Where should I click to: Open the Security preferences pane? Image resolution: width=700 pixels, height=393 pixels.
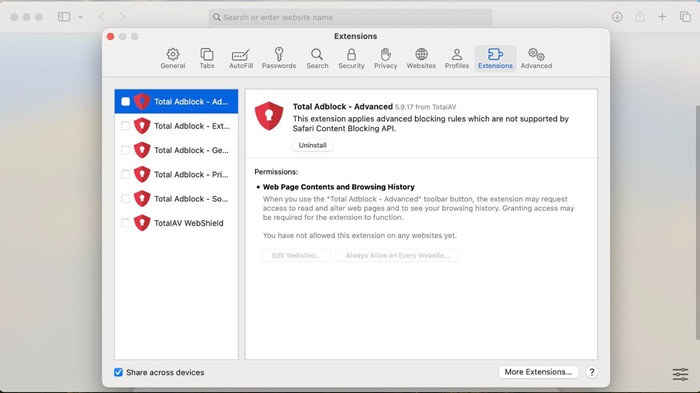(x=351, y=59)
